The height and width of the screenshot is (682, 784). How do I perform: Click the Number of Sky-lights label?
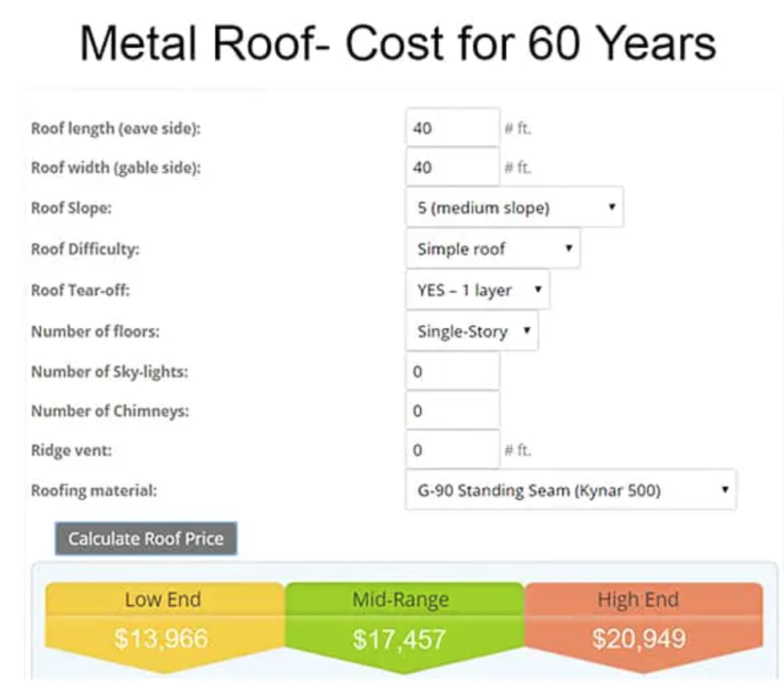[110, 372]
